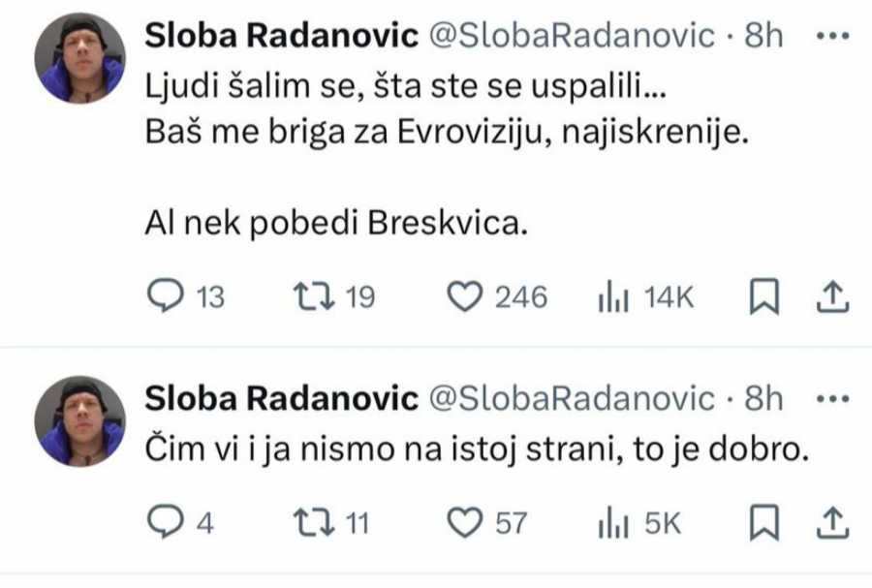Open the first tweet's profile avatar
The width and height of the screenshot is (872, 588).
tap(80, 58)
